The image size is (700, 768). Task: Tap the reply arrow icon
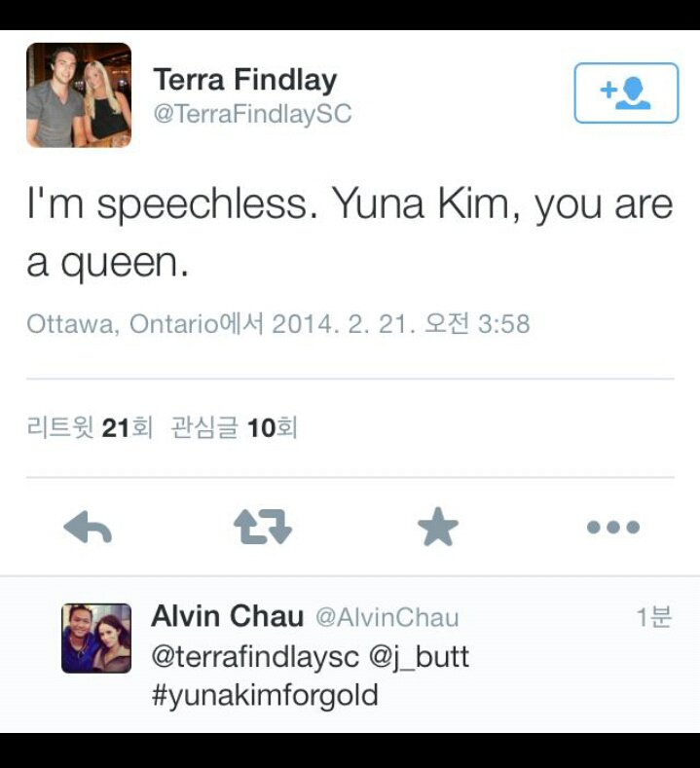pos(88,527)
